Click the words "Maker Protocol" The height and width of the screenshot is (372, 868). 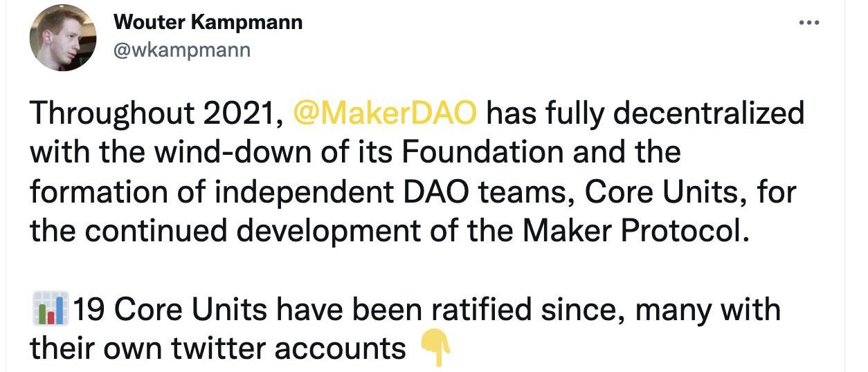coord(635,231)
